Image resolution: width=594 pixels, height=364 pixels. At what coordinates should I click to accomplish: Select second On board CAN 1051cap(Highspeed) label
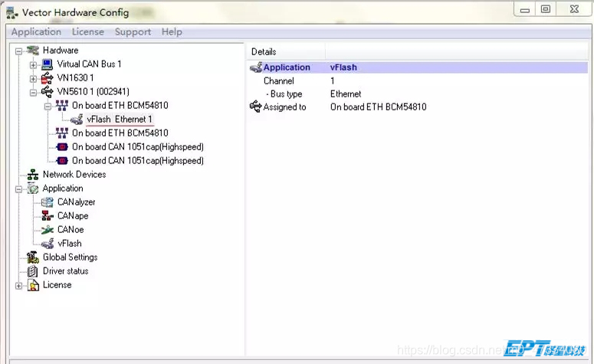coord(138,161)
